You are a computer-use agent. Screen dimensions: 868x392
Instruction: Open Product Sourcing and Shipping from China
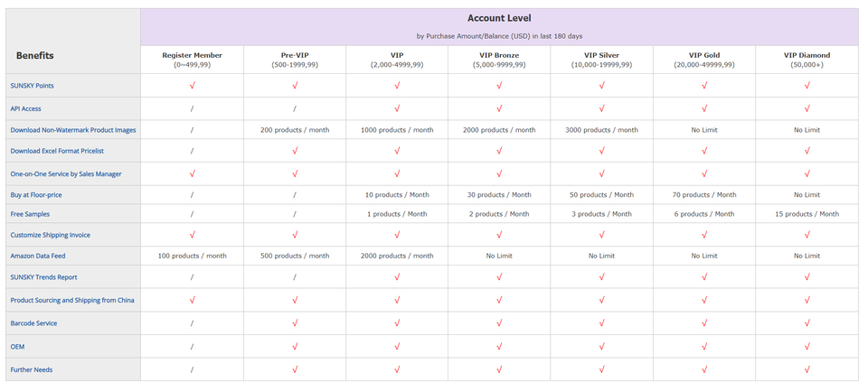(x=72, y=300)
